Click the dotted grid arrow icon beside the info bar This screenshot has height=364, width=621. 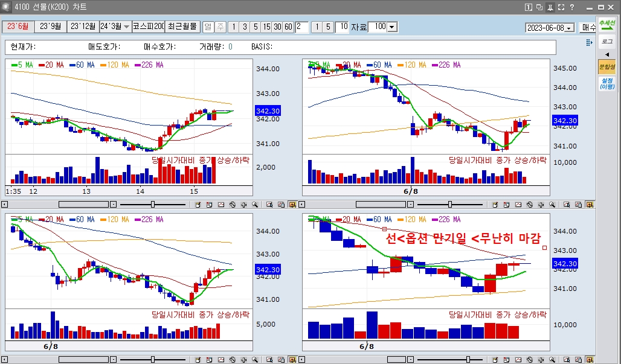(x=589, y=42)
